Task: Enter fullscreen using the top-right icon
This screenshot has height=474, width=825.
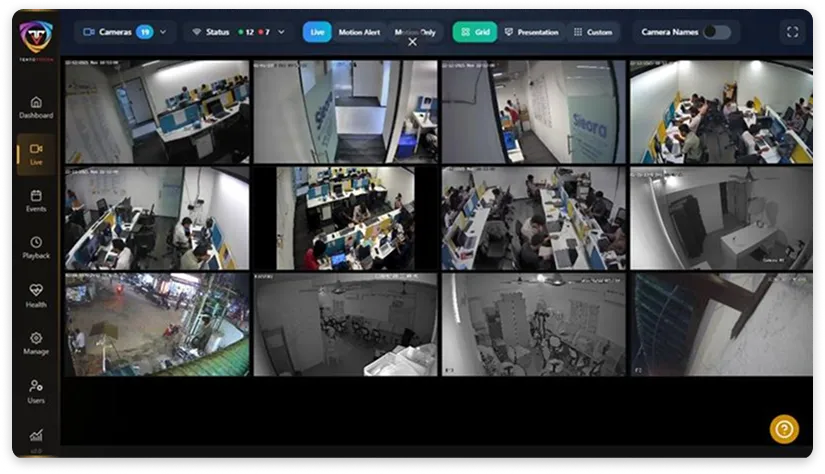Action: [793, 32]
